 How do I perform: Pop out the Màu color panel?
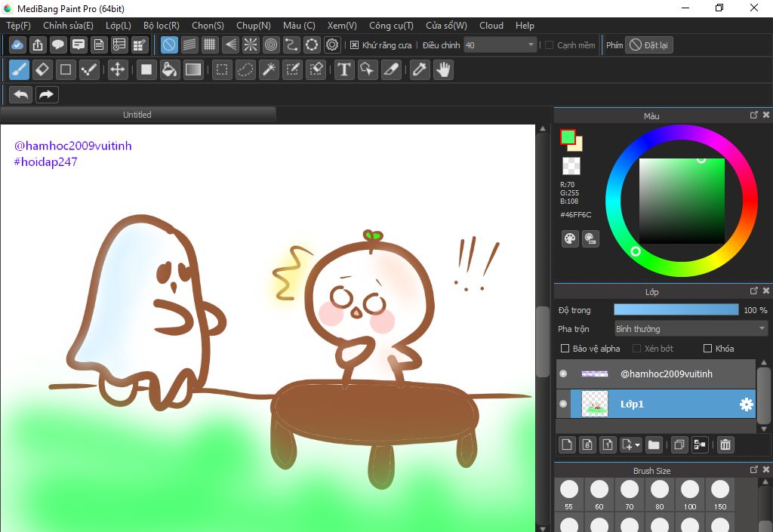click(x=754, y=115)
